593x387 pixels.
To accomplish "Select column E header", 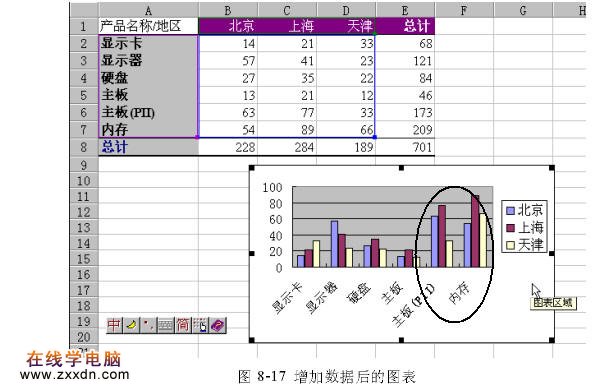I will click(x=405, y=10).
